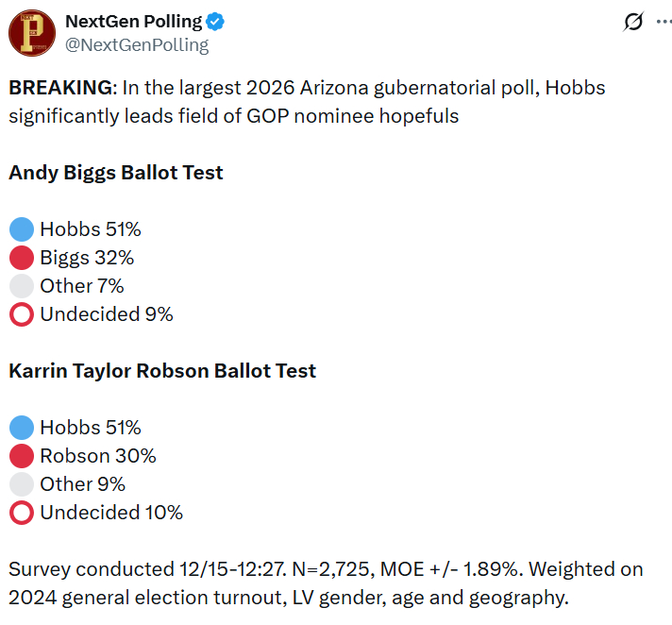Image resolution: width=672 pixels, height=625 pixels.
Task: Open the NextGen Polling profile avatar
Action: 32,32
